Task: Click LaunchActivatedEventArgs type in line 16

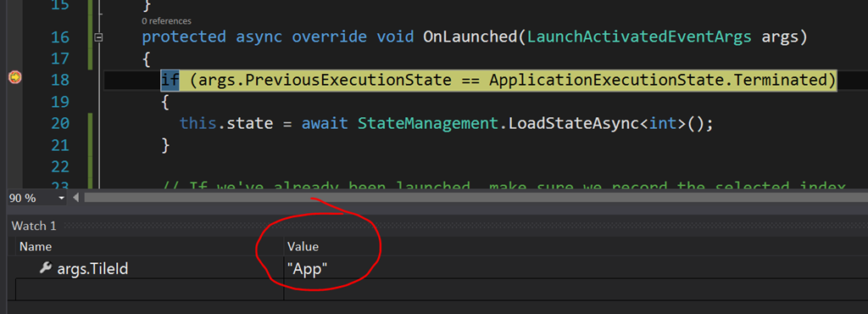Action: pyautogui.click(x=639, y=37)
